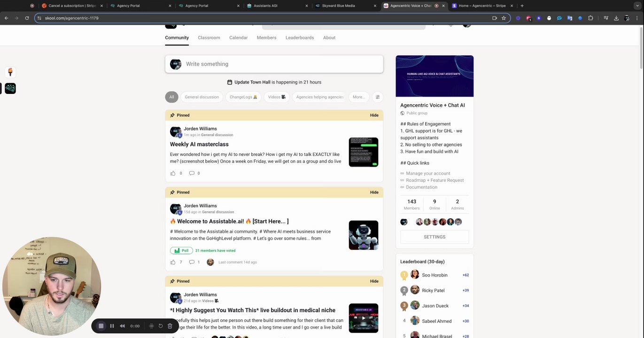Open the Weekly AI masterclass screenshot thumbnail
The height and width of the screenshot is (338, 644).
tap(364, 152)
